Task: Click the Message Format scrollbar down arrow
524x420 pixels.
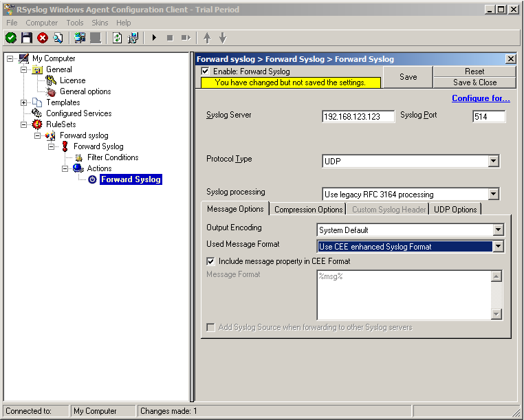Action: pos(496,314)
